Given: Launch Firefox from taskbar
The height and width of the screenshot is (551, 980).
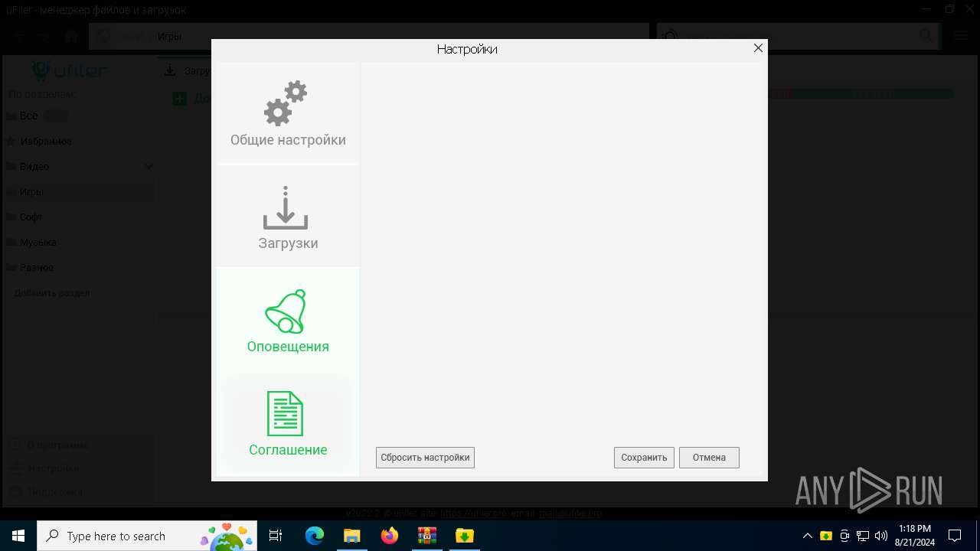Looking at the screenshot, I should 390,536.
